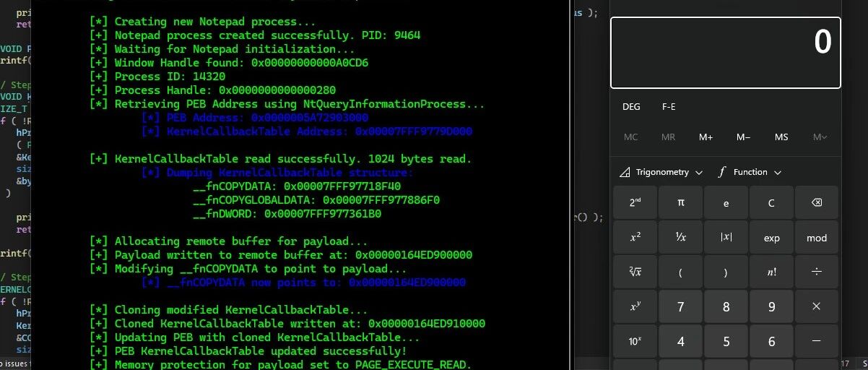This screenshot has height=370, width=868.
Task: Click the backspace key in Calculator
Action: [x=816, y=203]
